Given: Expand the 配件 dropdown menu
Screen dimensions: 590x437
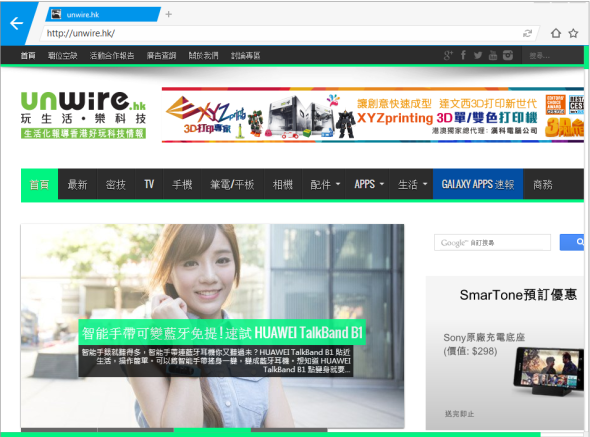Looking at the screenshot, I should pos(324,184).
